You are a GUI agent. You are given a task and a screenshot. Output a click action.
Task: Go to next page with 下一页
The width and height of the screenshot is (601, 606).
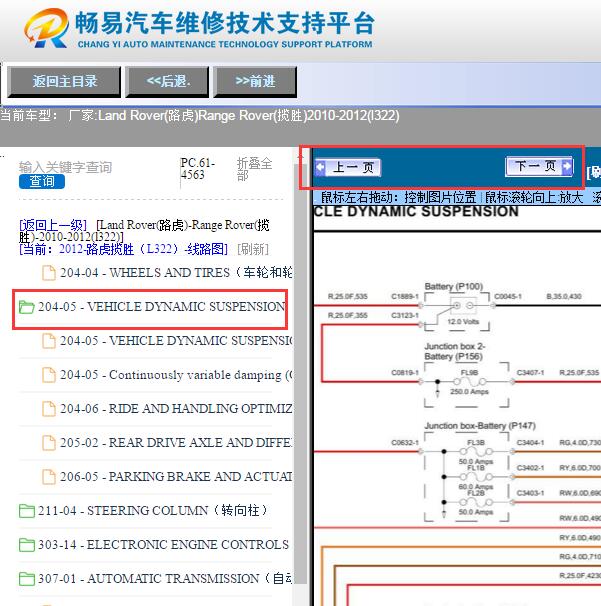[x=539, y=166]
